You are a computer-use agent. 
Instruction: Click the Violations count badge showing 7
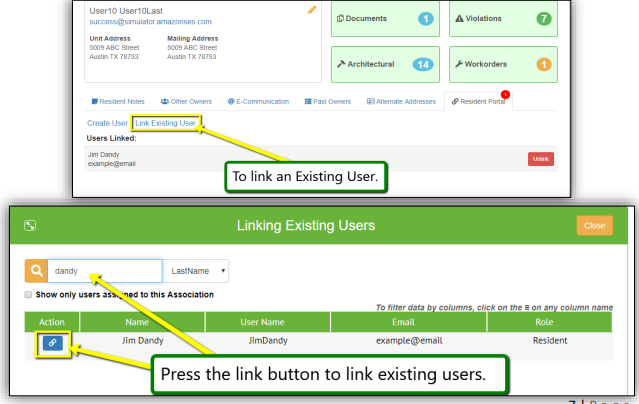tap(544, 19)
